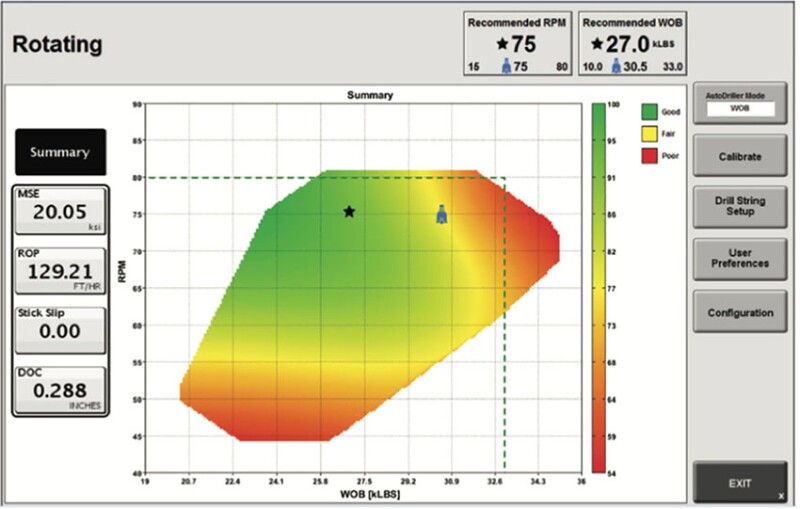Click the black star marker on the heatmap
The image size is (800, 509).
349,212
